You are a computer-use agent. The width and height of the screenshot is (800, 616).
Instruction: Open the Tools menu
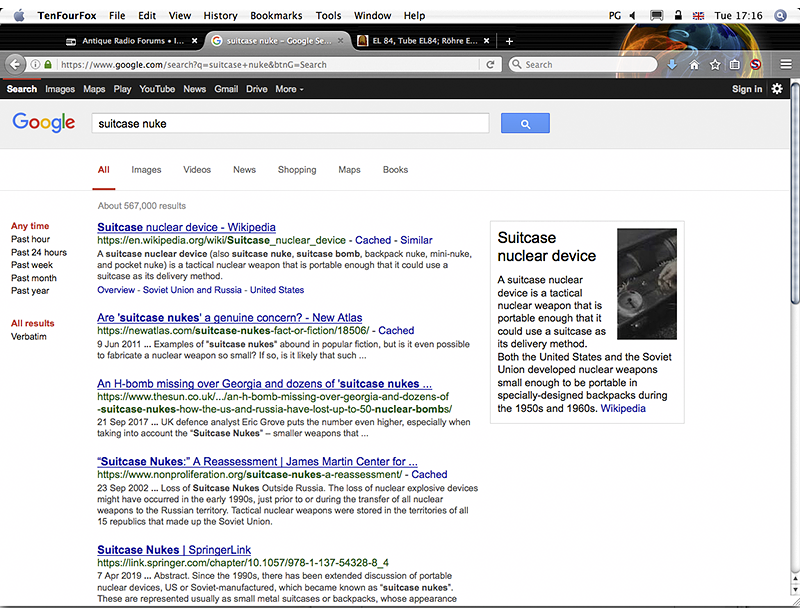click(x=328, y=15)
